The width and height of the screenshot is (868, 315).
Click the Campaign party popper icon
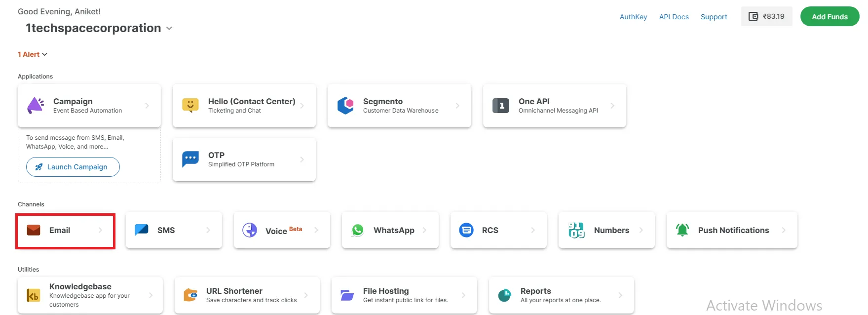tap(36, 105)
